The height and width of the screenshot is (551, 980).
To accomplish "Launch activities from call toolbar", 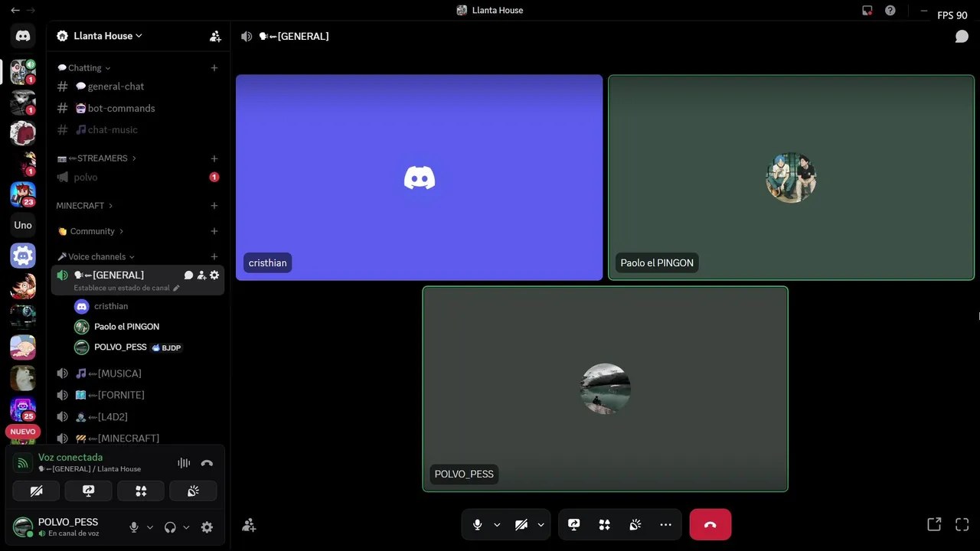I will point(605,525).
